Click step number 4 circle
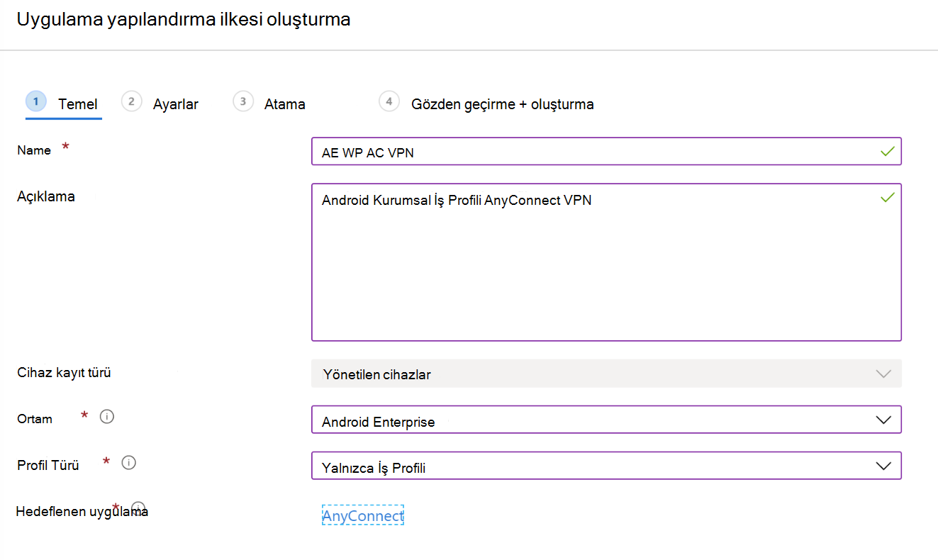Screen dimensions: 938x560 tap(389, 101)
